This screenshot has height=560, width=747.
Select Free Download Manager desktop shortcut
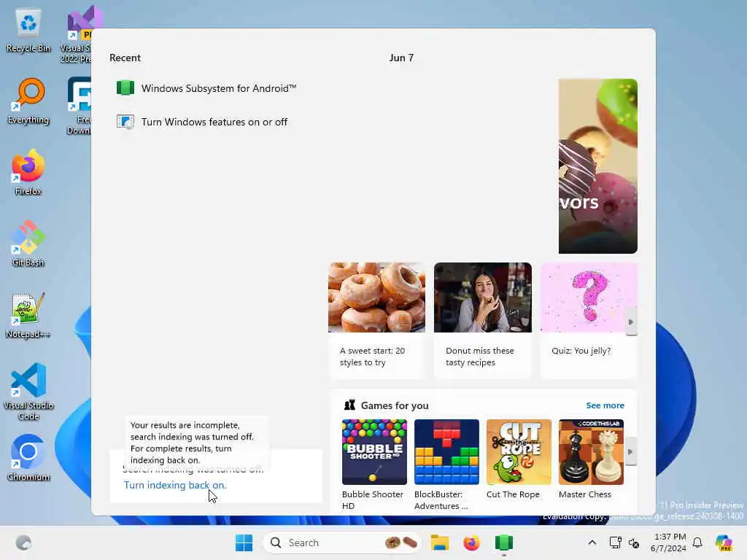(x=79, y=106)
